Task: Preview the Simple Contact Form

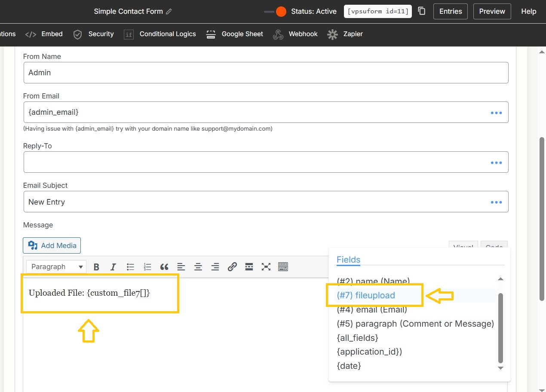Action: point(492,12)
